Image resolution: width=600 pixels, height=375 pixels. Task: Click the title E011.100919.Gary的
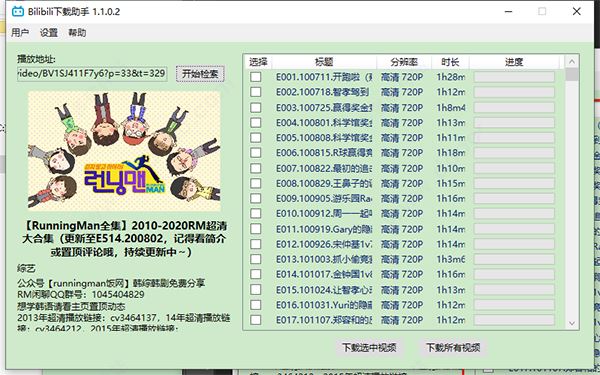pos(324,228)
